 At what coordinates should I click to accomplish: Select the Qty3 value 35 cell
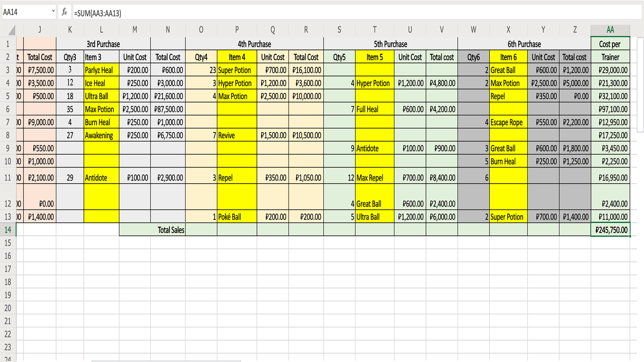[70, 109]
